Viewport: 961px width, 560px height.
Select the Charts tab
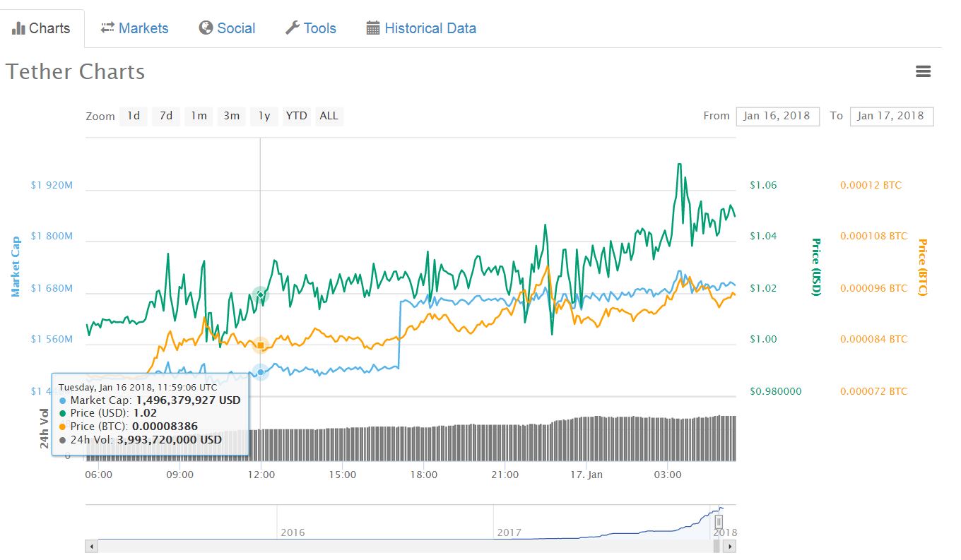pos(42,28)
